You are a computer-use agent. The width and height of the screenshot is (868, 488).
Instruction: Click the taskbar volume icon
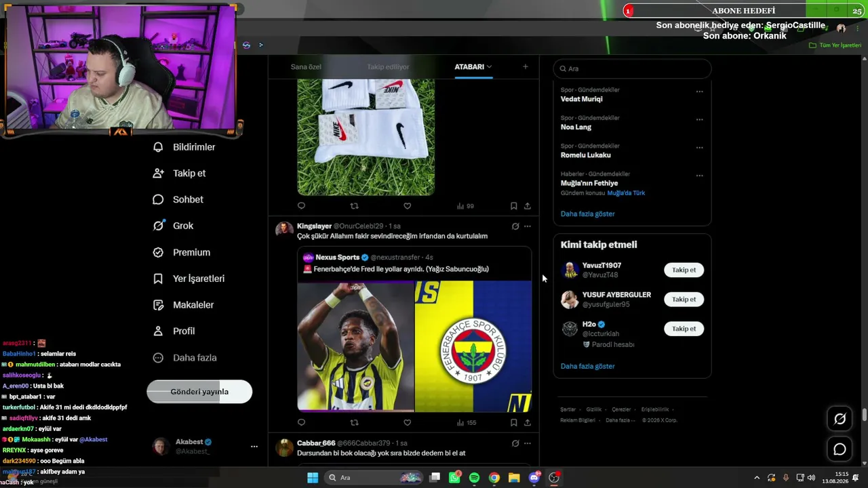pyautogui.click(x=813, y=478)
